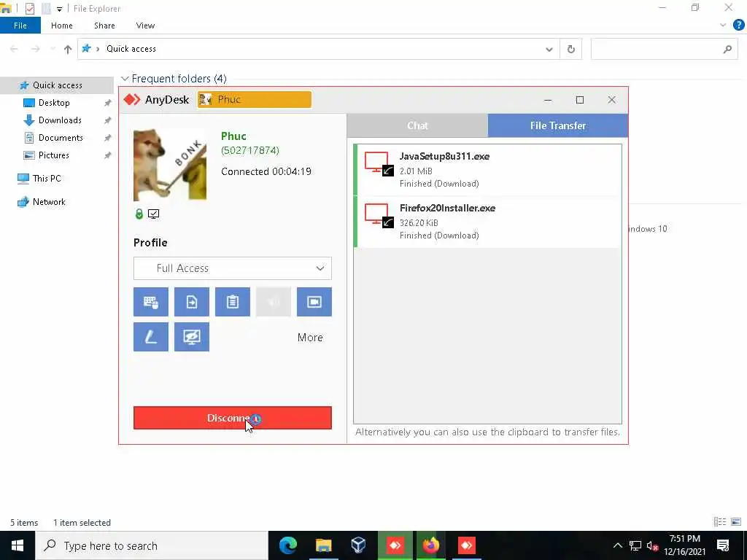Toggle privacy mode screen permission

[192, 337]
